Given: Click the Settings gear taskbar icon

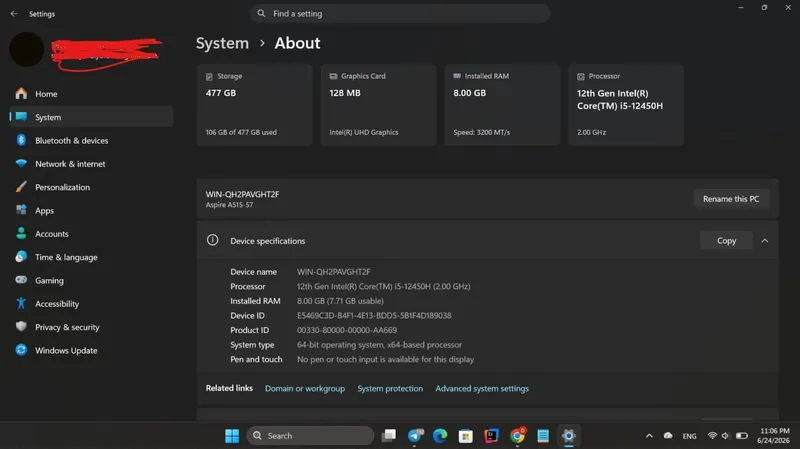Looking at the screenshot, I should pyautogui.click(x=568, y=436).
